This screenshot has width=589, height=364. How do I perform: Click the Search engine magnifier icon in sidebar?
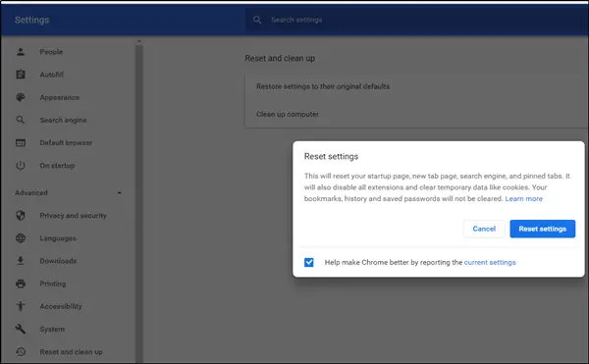pyautogui.click(x=21, y=120)
